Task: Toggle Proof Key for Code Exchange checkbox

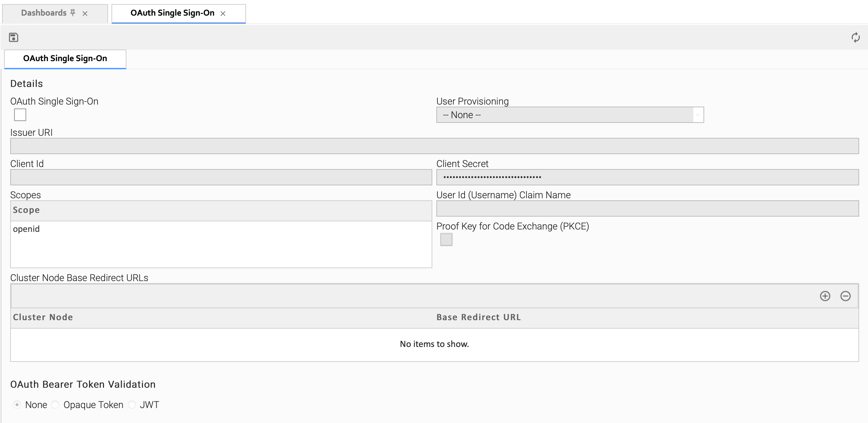Action: click(x=446, y=240)
